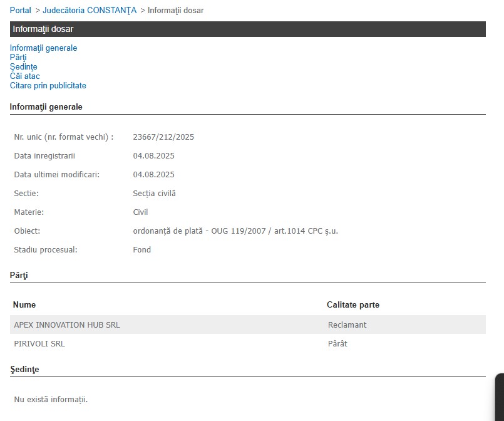Select the Reclamant party role cell
The height and width of the screenshot is (421, 504).
click(x=347, y=325)
